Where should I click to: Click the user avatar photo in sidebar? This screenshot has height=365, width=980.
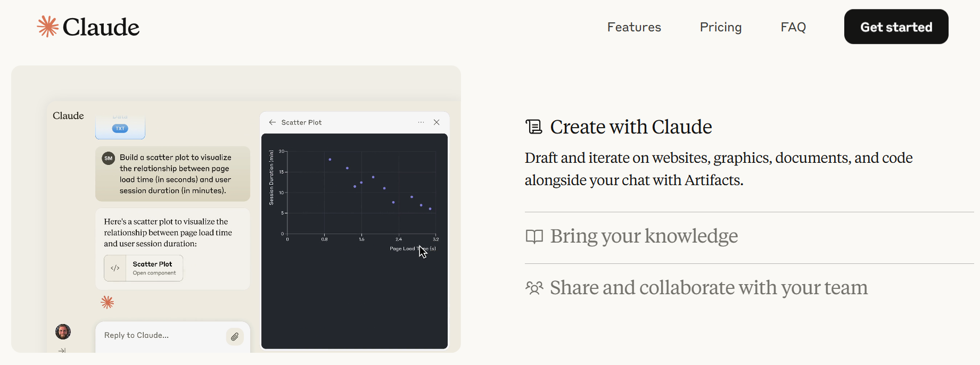tap(63, 332)
